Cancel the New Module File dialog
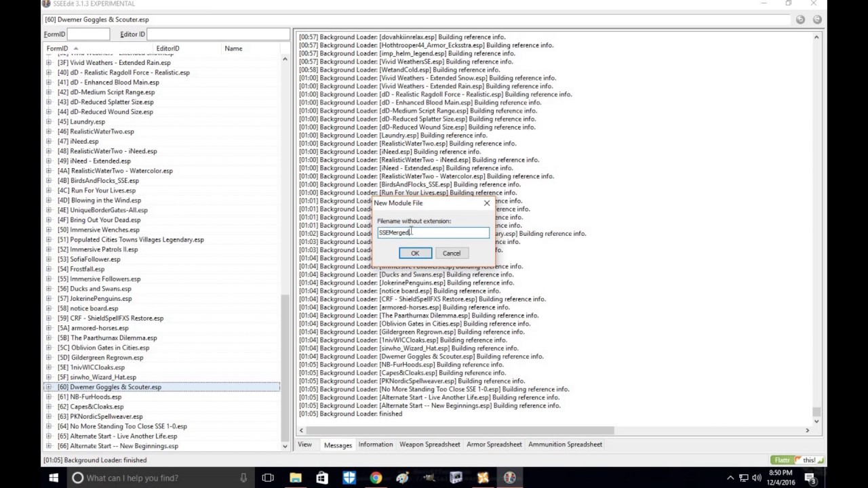 click(451, 253)
